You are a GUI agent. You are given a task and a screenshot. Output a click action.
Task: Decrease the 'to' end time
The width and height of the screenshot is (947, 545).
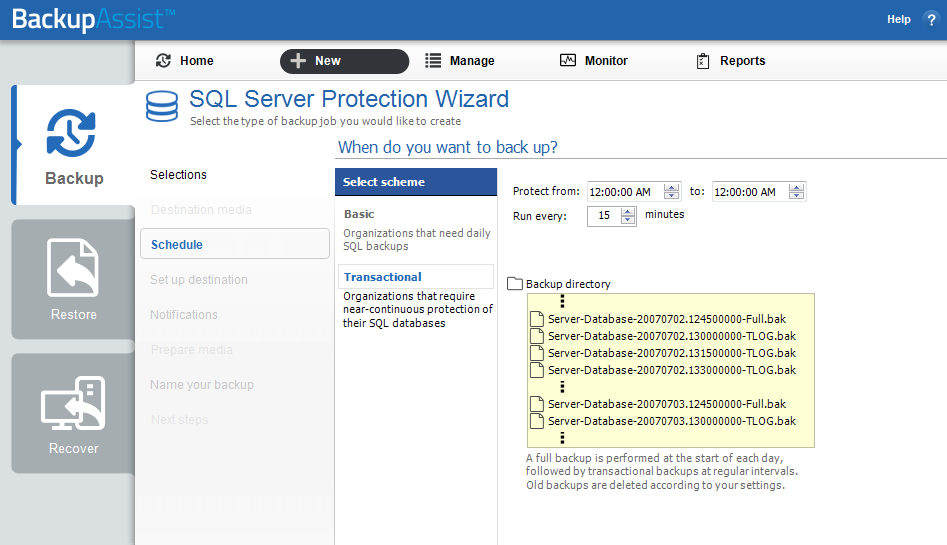pyautogui.click(x=797, y=196)
